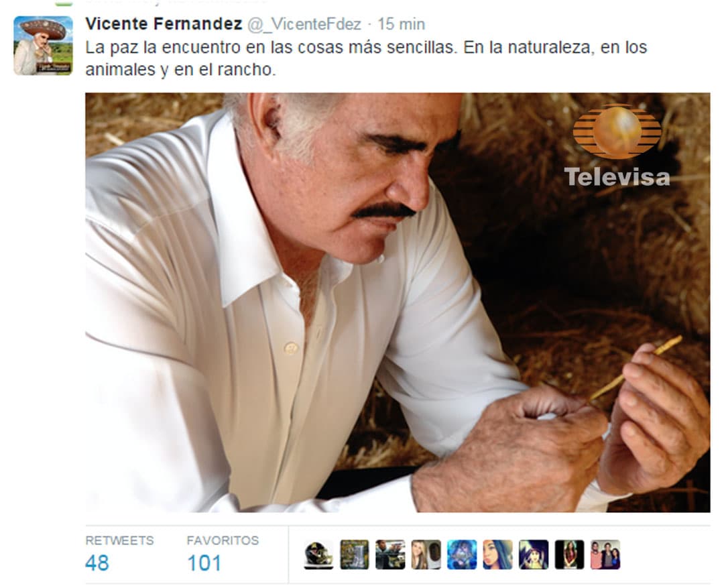Open the waterfall picture avatar
Image resolution: width=724 pixels, height=588 pixels.
[354, 554]
